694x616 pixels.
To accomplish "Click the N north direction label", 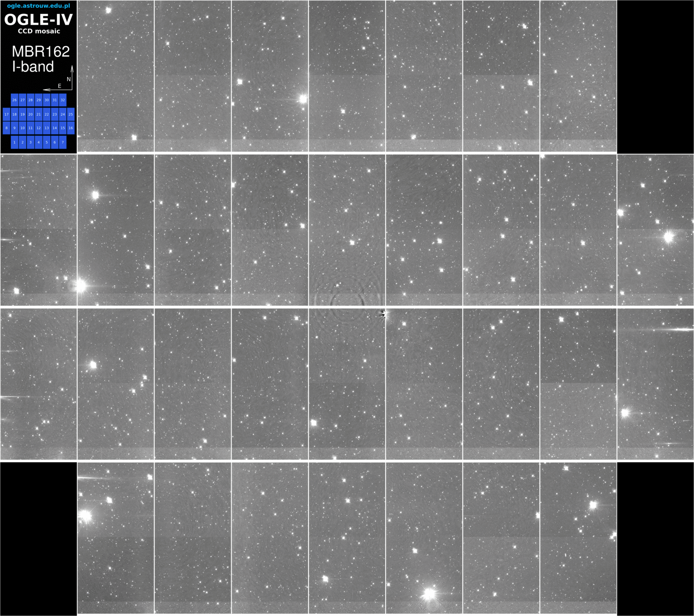I will (69, 79).
